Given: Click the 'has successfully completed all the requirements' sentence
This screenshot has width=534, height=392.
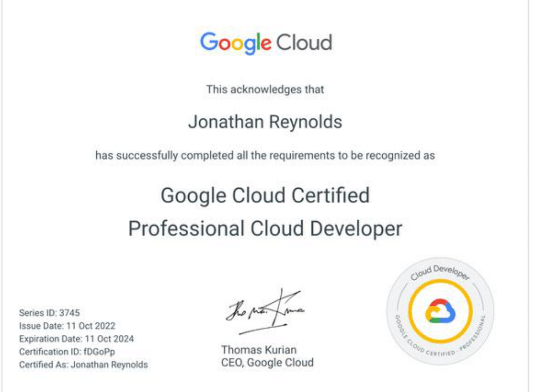Looking at the screenshot, I should point(265,155).
